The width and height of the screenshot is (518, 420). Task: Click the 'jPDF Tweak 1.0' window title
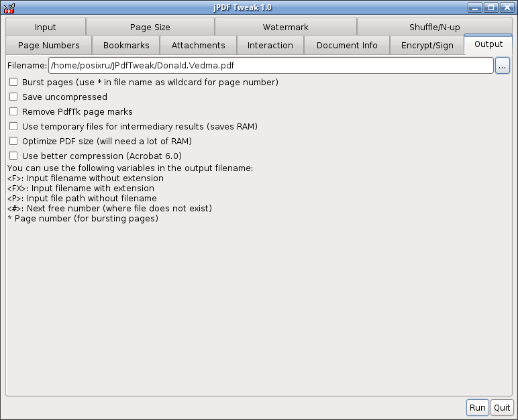242,7
